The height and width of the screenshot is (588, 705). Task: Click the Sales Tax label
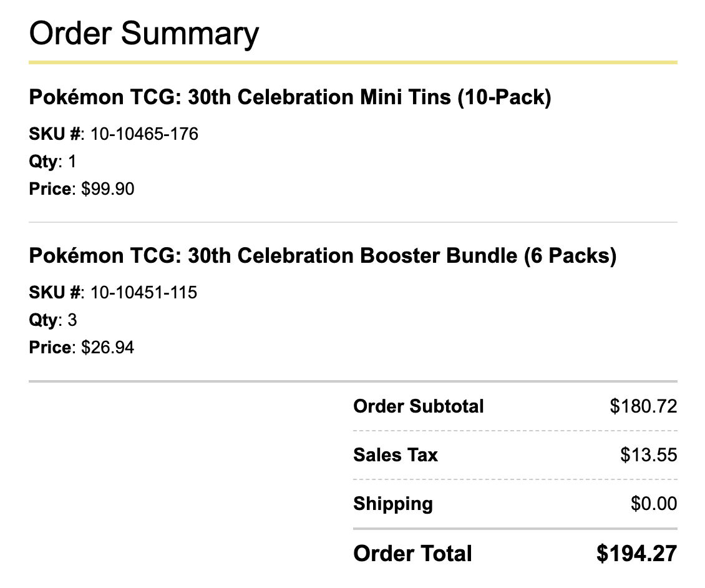395,455
